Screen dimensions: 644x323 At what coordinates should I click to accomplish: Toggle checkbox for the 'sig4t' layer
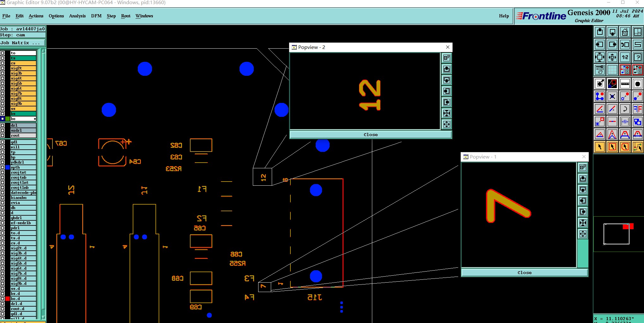point(3,78)
